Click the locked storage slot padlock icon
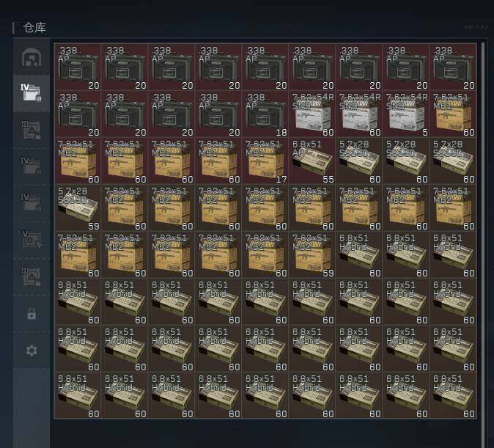494x448 pixels. click(31, 314)
